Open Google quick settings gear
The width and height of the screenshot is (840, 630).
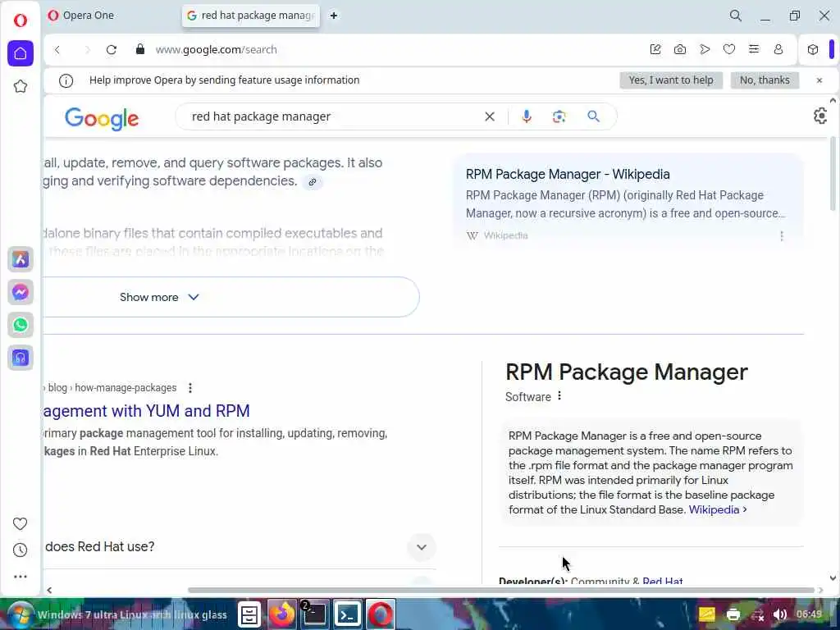tap(820, 116)
